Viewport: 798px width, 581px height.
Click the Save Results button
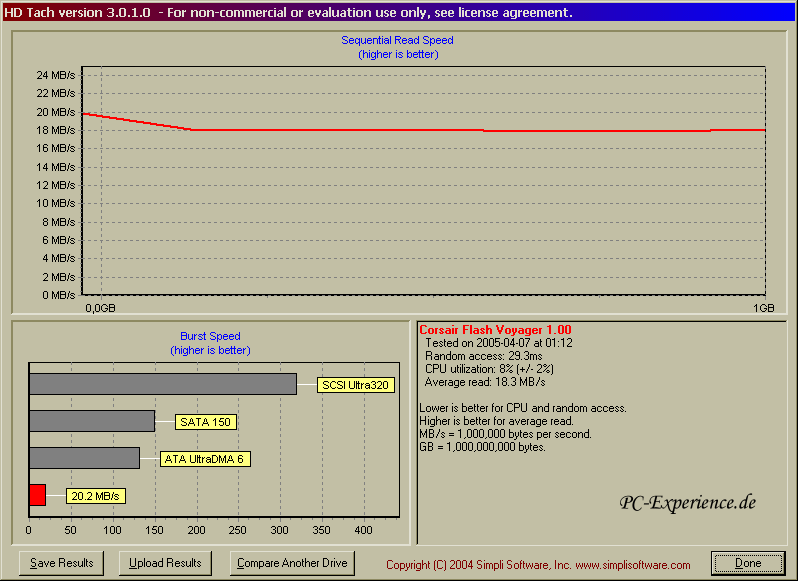(x=62, y=563)
